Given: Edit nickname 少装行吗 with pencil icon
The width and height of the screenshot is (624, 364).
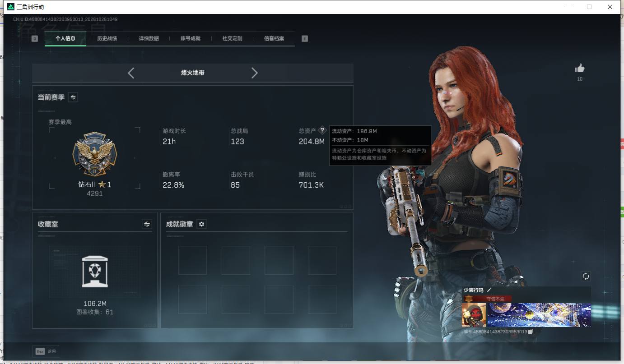Looking at the screenshot, I should 489,290.
